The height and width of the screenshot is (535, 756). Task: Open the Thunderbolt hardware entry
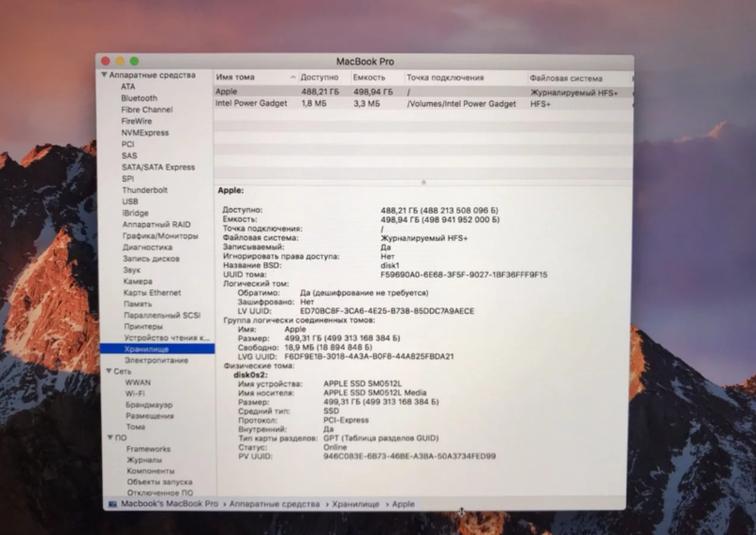[x=145, y=190]
